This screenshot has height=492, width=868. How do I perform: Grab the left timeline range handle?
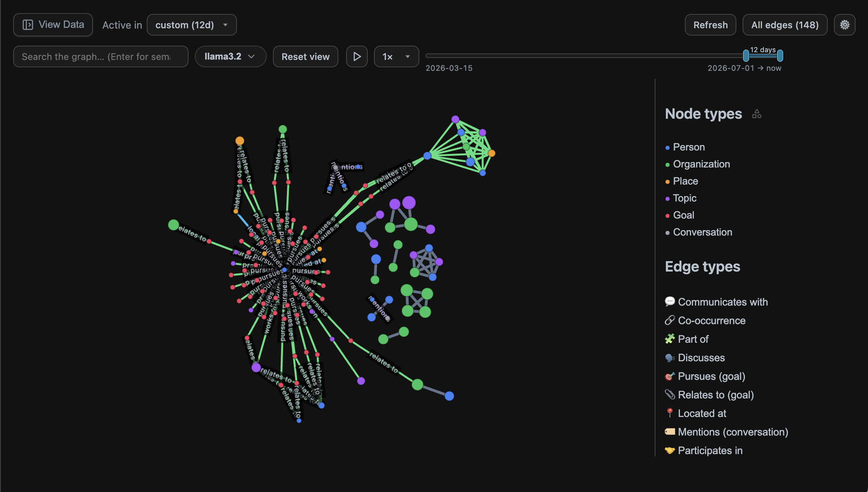[746, 56]
